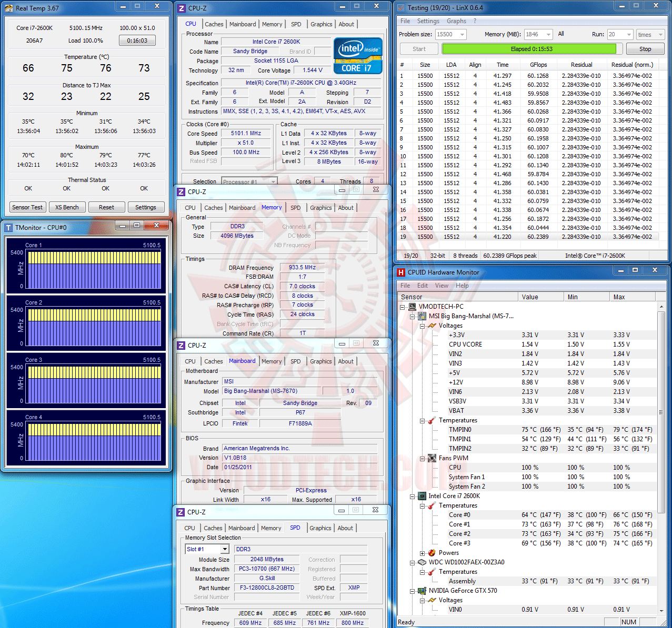Open the Memory (MiB) dropdown in LinX
672x628 pixels.
548,34
